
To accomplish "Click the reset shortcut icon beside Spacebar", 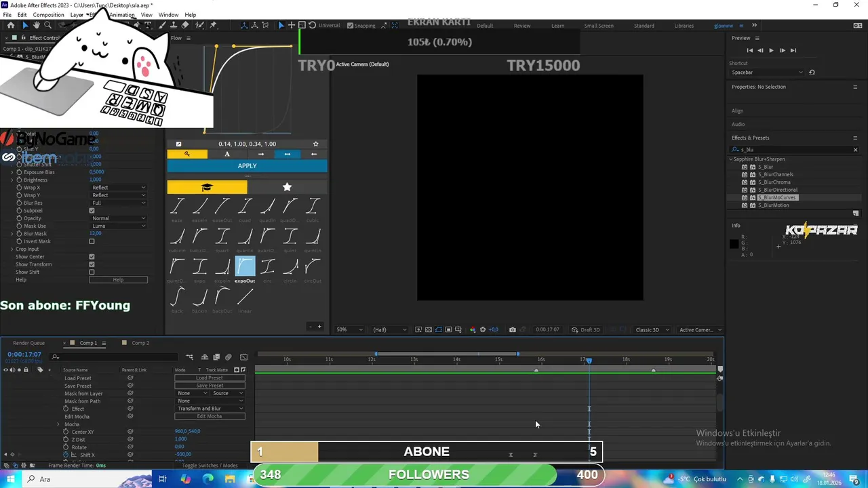I will pyautogui.click(x=812, y=73).
